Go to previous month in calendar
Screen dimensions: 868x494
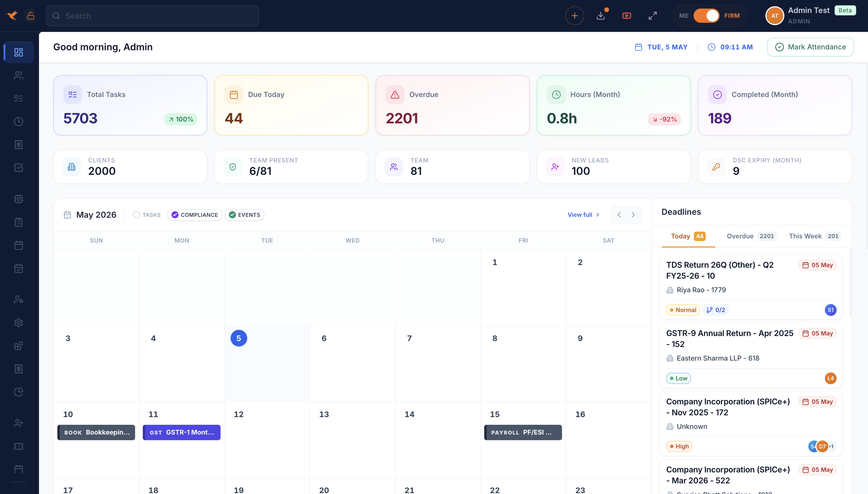[x=619, y=215]
